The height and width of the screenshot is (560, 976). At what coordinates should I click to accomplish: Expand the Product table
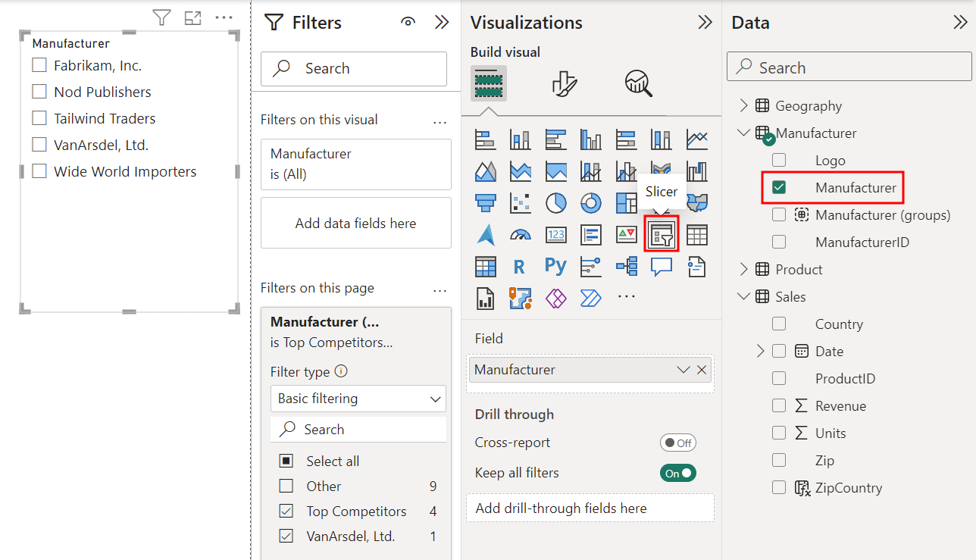point(743,270)
